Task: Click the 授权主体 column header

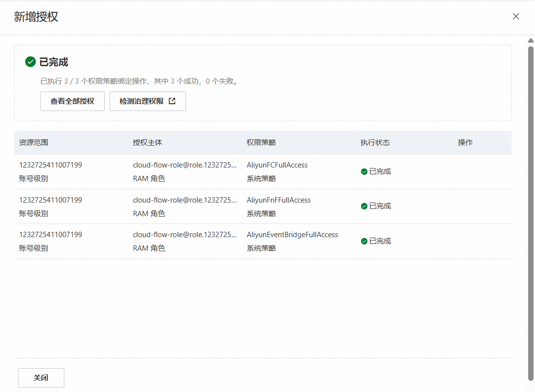Action: tap(148, 143)
